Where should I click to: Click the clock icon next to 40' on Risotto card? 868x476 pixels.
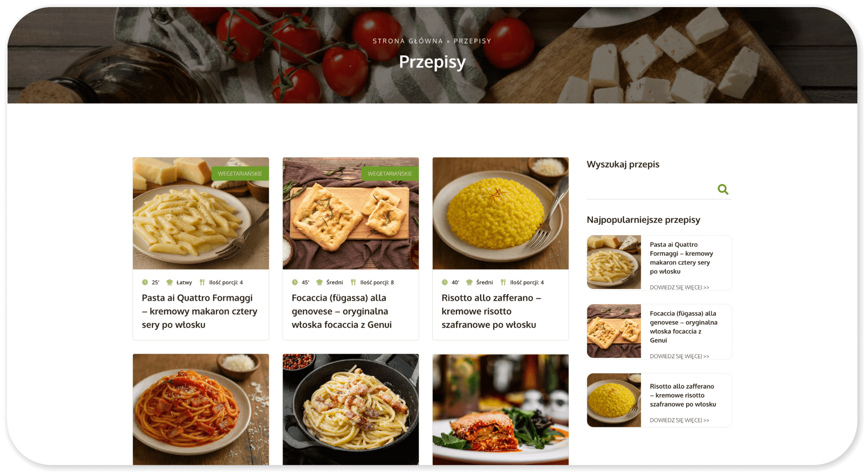click(x=445, y=282)
